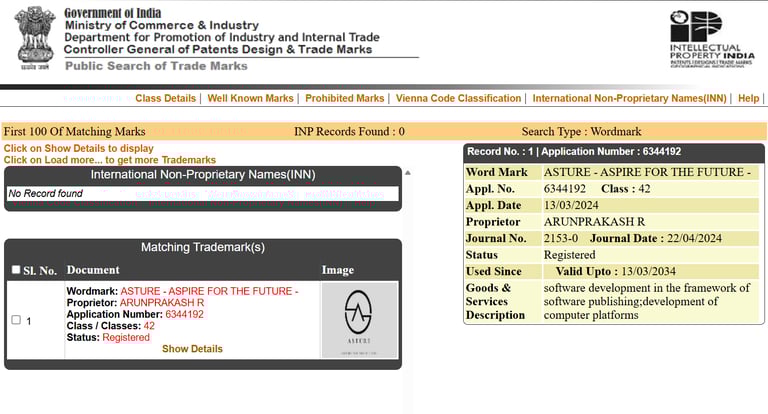Click the Image column header
Viewport: 768px width, 414px height.
coord(337,270)
